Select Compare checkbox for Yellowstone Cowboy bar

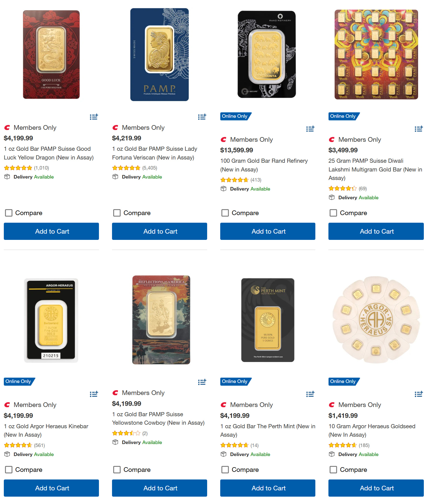[x=117, y=470]
